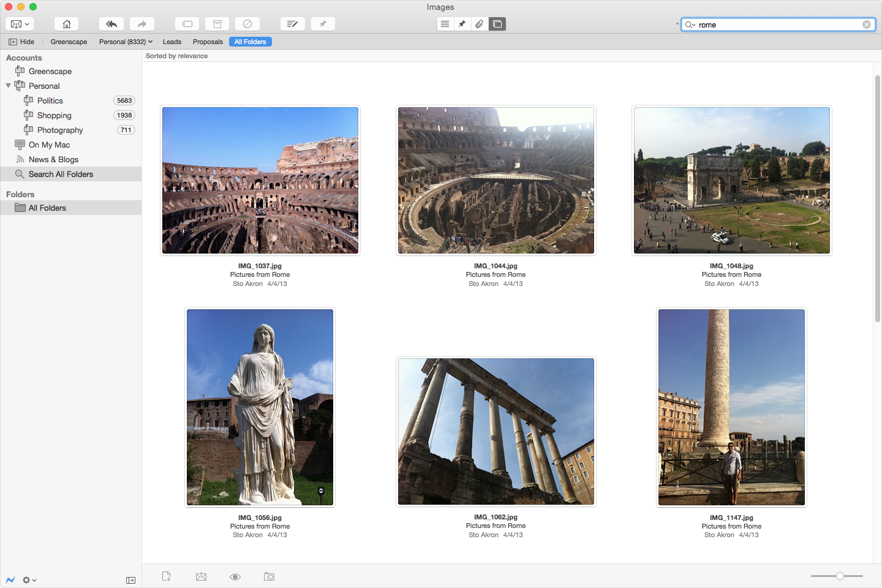Image resolution: width=882 pixels, height=588 pixels.
Task: Open the gear settings dropdown menu
Action: pyautogui.click(x=29, y=580)
